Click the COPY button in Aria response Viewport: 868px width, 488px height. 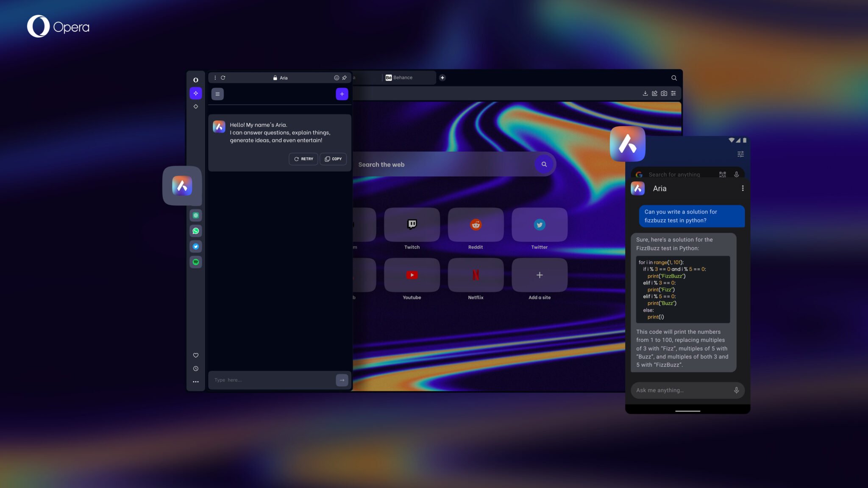[x=333, y=159]
